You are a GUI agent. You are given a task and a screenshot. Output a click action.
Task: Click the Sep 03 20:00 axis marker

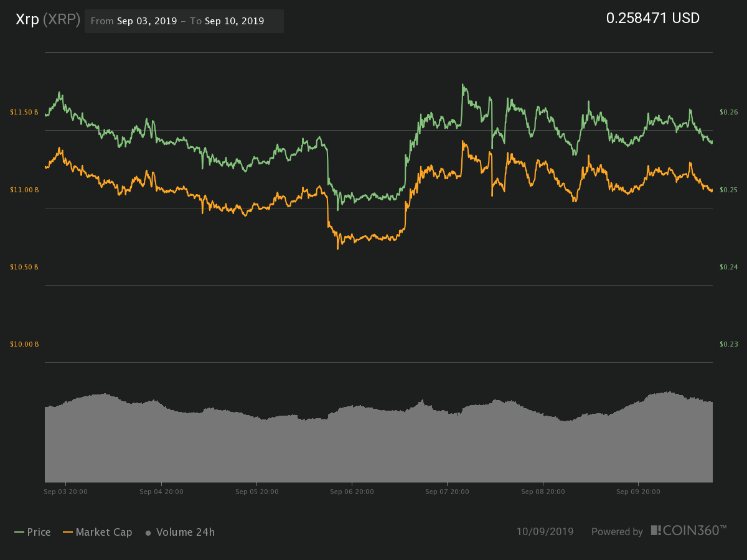(65, 492)
